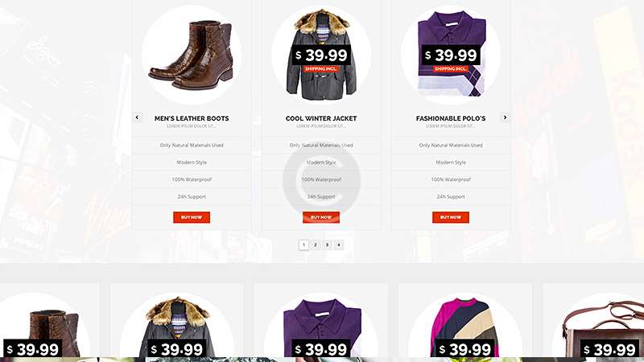Go to pagination page 3

click(x=327, y=245)
